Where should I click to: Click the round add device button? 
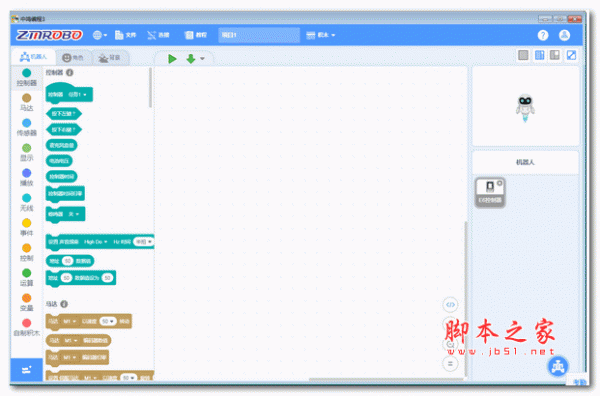[558, 367]
